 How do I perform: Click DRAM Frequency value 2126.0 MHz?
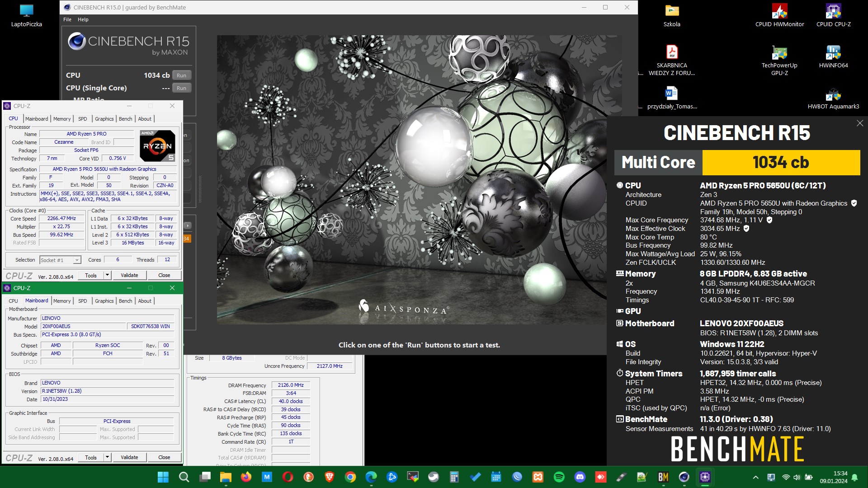pos(291,385)
